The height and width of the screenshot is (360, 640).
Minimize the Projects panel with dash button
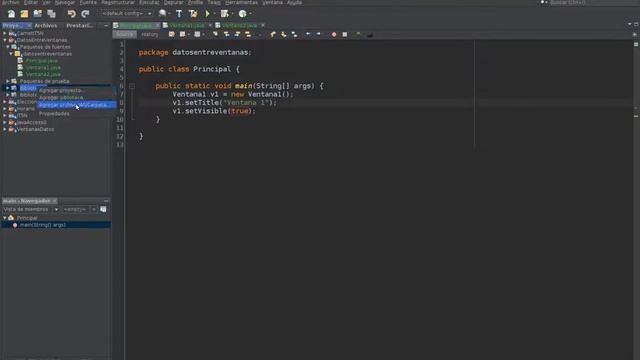[x=106, y=25]
